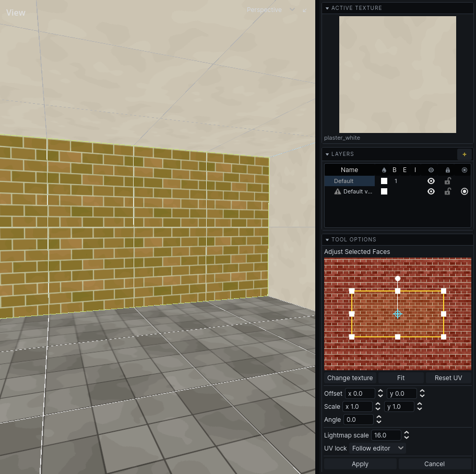
Task: Increase the Scale x value with the up arrow
Action: click(378, 404)
